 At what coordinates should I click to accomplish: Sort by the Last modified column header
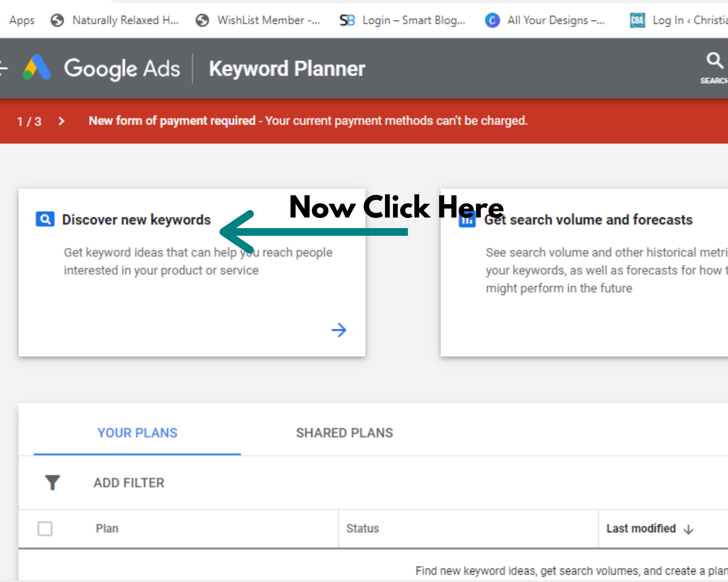tap(641, 529)
